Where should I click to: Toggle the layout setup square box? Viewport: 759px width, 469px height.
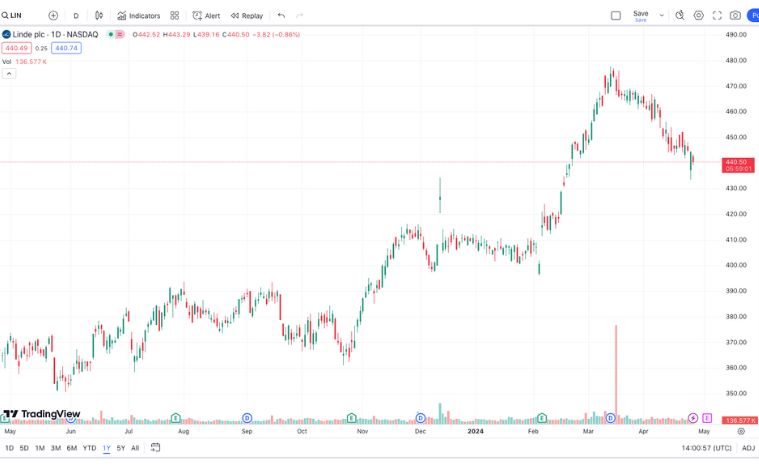[616, 16]
